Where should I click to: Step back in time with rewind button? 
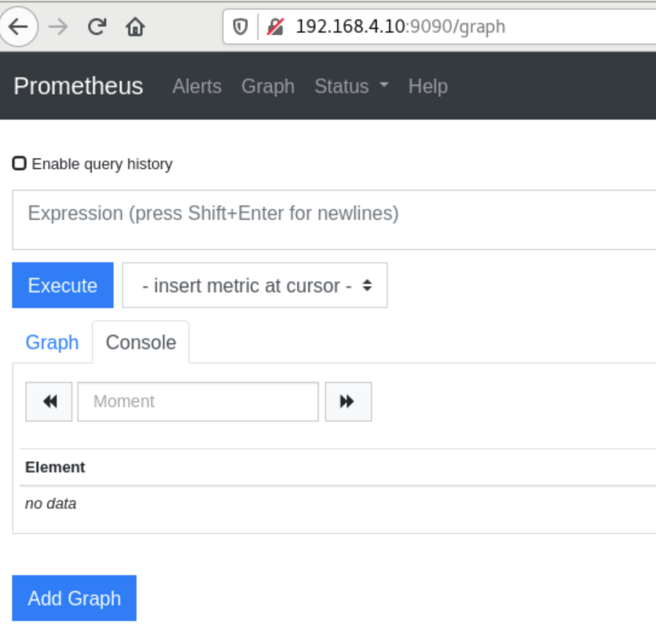[x=49, y=402]
